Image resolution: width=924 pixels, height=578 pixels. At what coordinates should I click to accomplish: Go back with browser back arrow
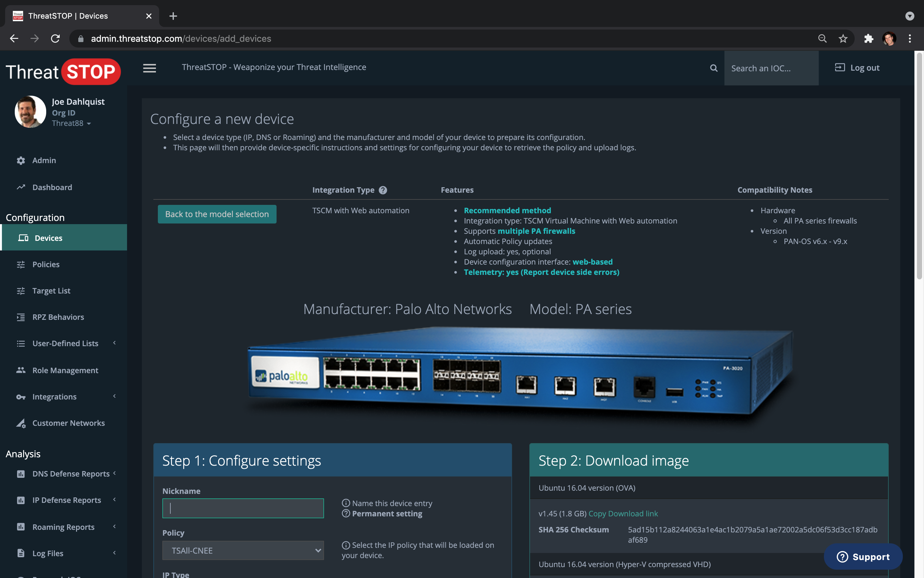[x=14, y=39]
